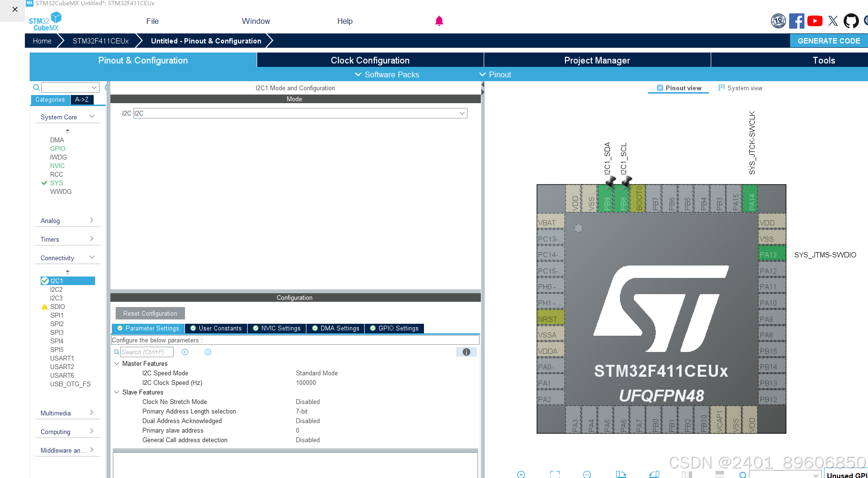Open the DMA Settings tab
Screen dimensions: 868x478
336,328
